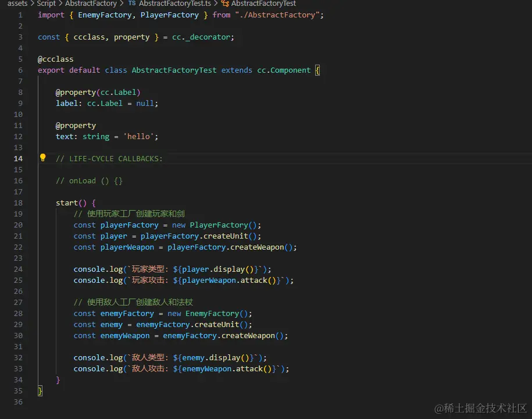
Task: Click player.display() in console.log
Action: coord(218,269)
